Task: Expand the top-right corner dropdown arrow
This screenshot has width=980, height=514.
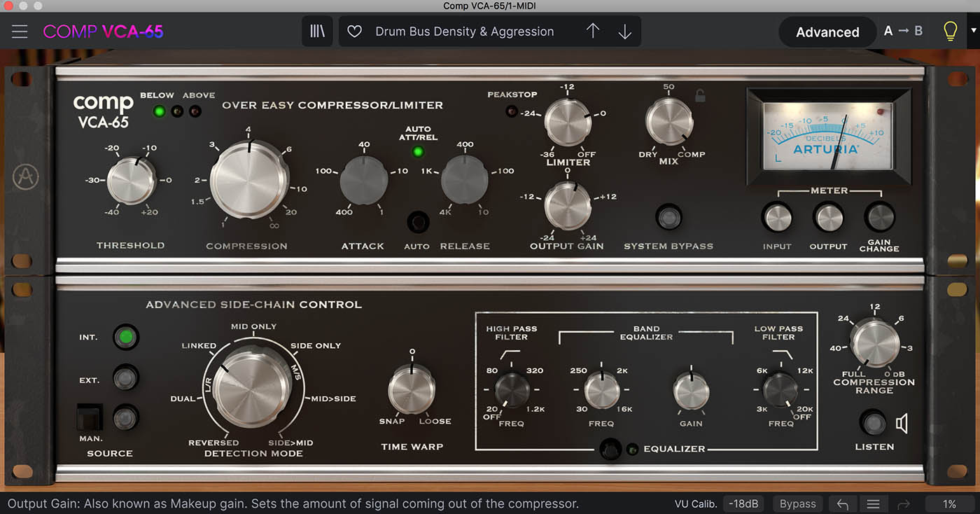Action: click(972, 32)
